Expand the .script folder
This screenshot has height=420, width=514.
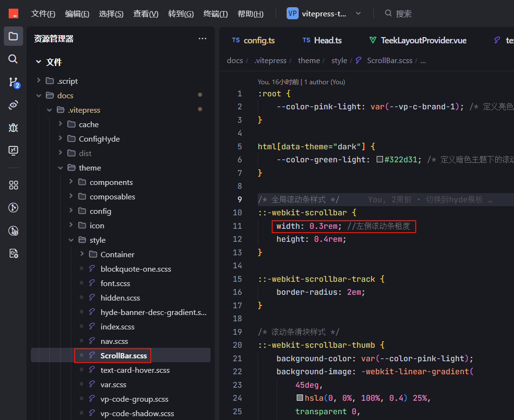point(39,80)
